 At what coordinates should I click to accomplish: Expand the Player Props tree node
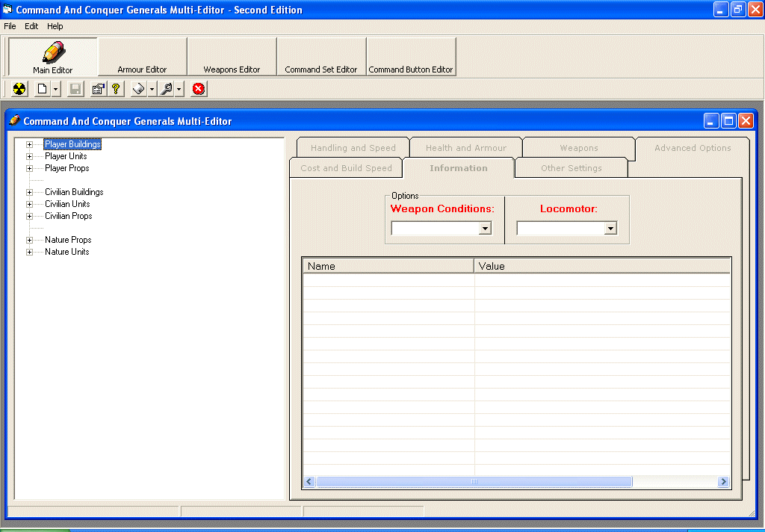pos(29,168)
